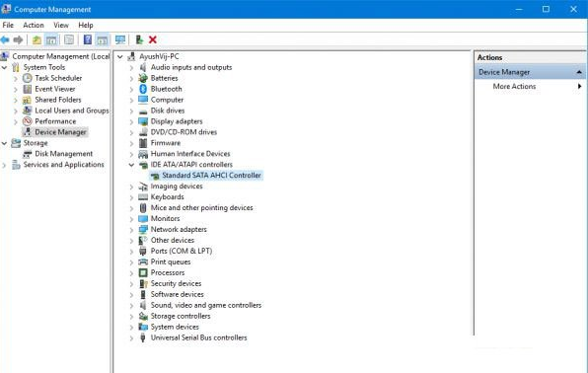Open the View menu
Screen dimensions: 588x373
(x=61, y=25)
